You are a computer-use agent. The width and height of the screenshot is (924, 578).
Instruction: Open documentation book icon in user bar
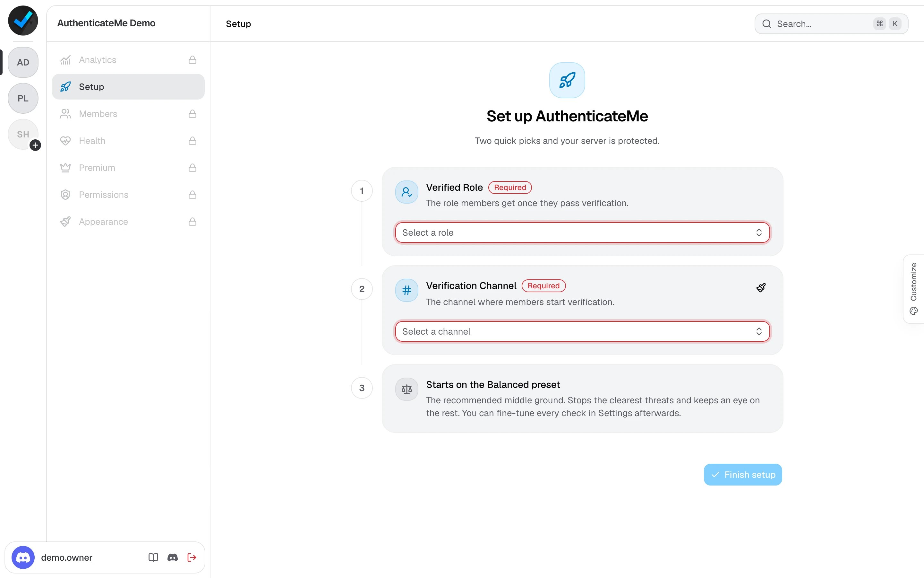pyautogui.click(x=153, y=557)
